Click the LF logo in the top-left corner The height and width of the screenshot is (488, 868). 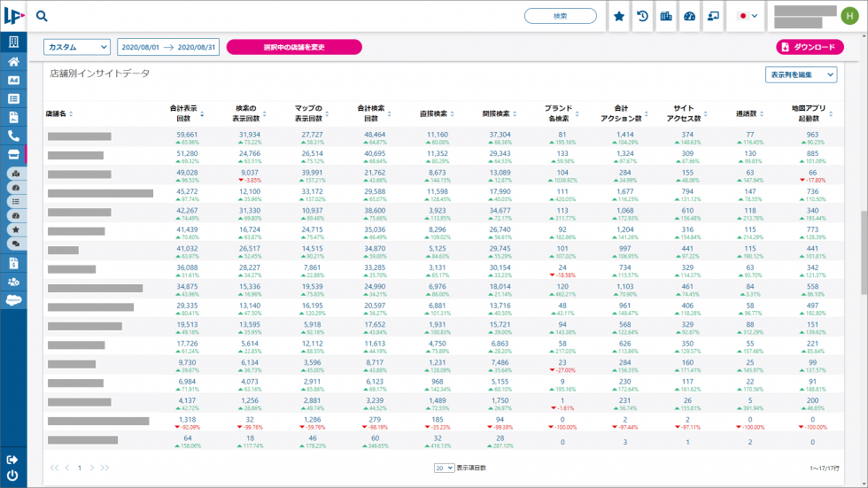click(x=14, y=16)
